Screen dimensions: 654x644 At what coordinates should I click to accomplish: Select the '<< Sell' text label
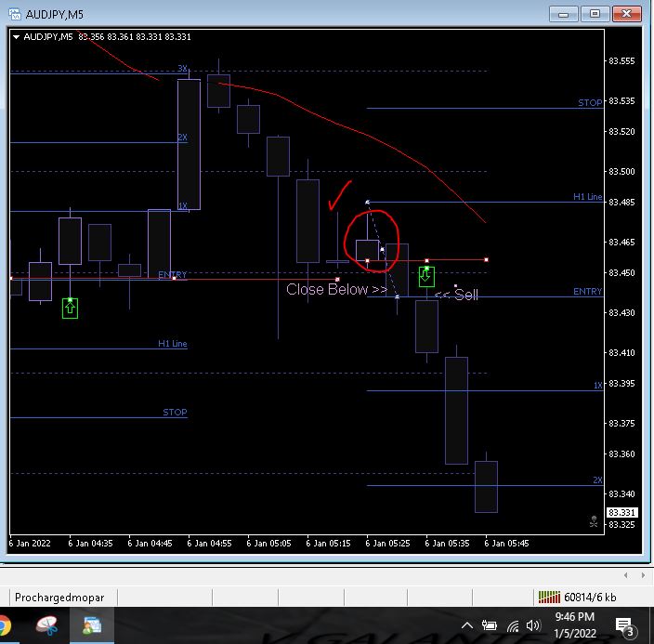tap(456, 295)
